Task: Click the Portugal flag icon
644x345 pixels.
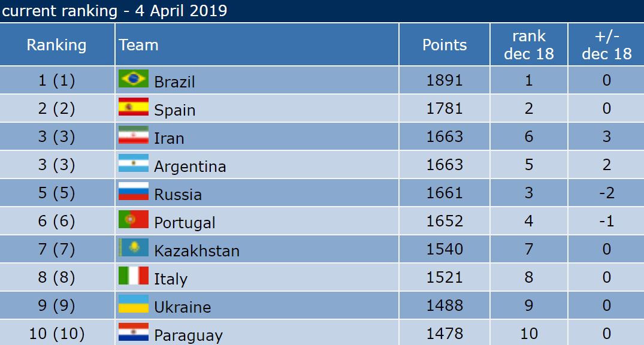Action: click(134, 219)
